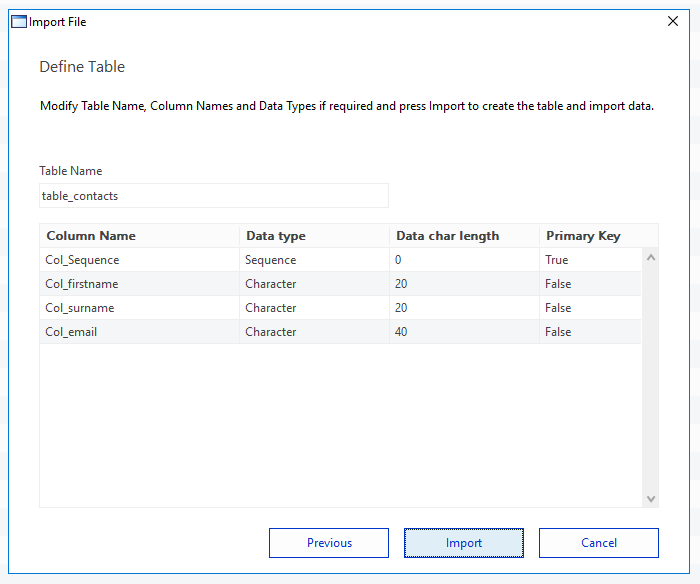Click False primary key for Col_email
700x584 pixels.
coord(590,332)
